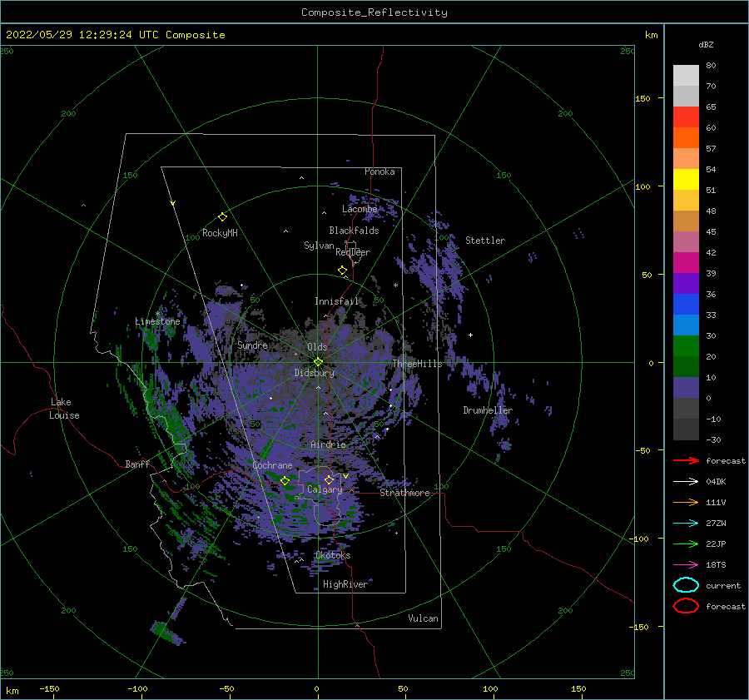Click the yellow diamond marker below RedDeer

343,271
